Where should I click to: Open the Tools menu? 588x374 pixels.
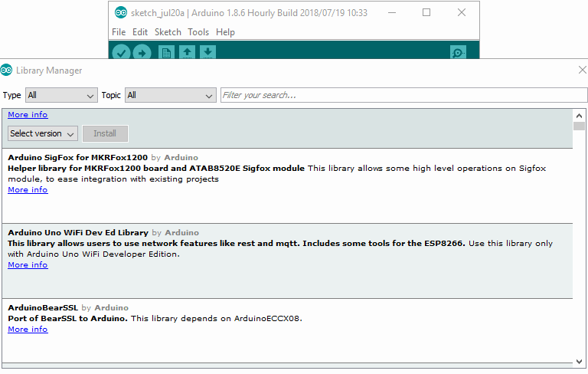pyautogui.click(x=198, y=32)
